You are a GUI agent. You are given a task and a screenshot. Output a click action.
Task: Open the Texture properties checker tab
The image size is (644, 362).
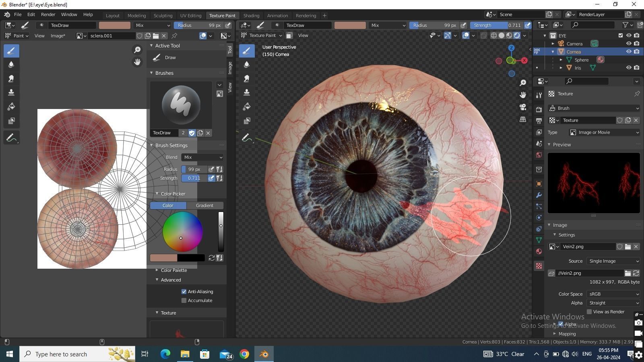click(x=539, y=266)
